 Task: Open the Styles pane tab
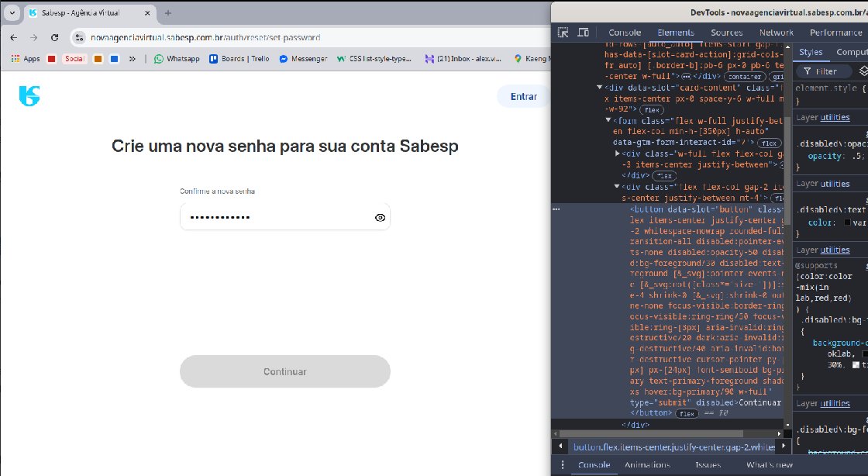[811, 52]
